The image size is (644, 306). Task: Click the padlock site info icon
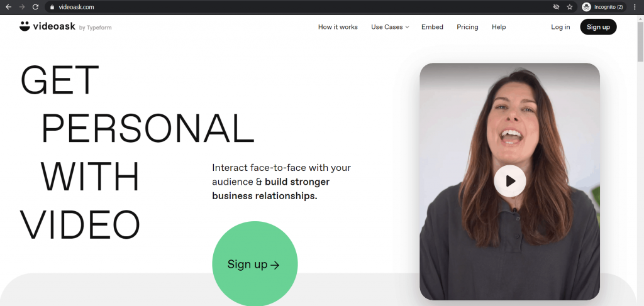pos(52,7)
